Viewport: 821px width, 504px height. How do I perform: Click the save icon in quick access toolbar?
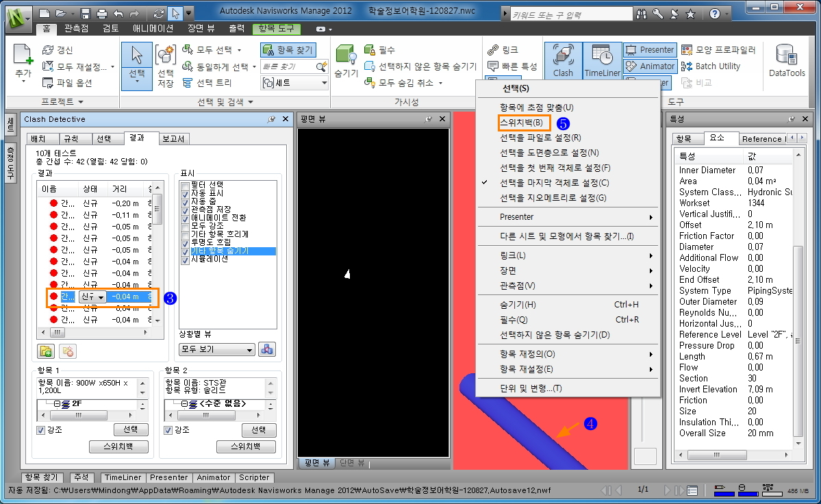[86, 13]
